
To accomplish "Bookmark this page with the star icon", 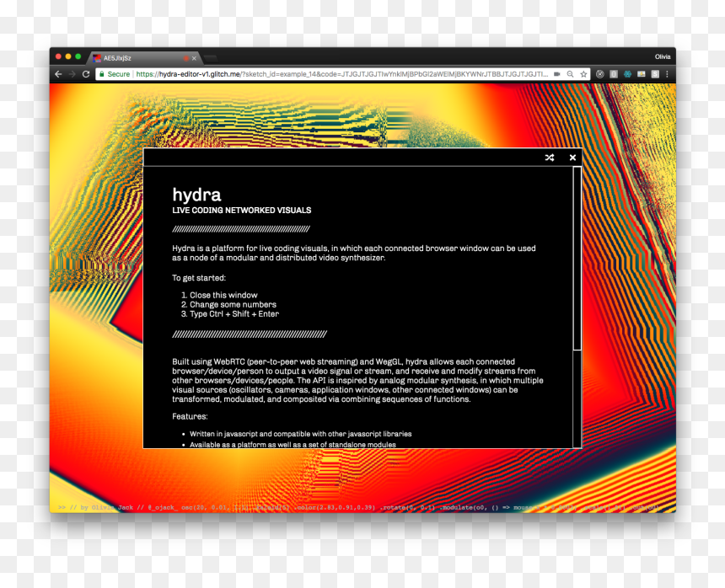I will coord(583,74).
